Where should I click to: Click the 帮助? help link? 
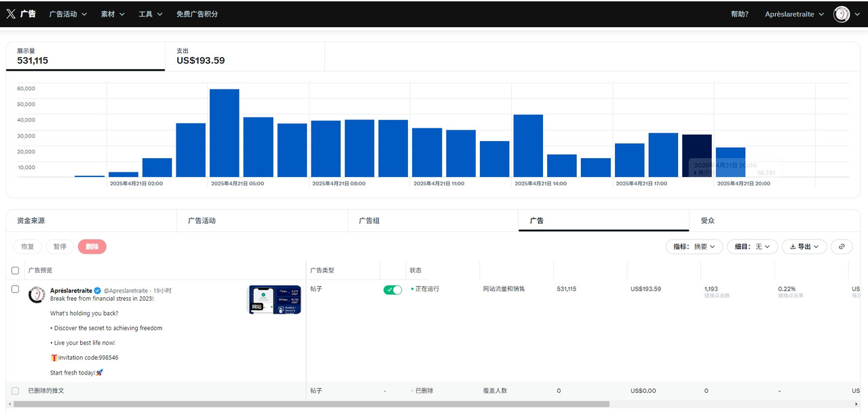[740, 14]
